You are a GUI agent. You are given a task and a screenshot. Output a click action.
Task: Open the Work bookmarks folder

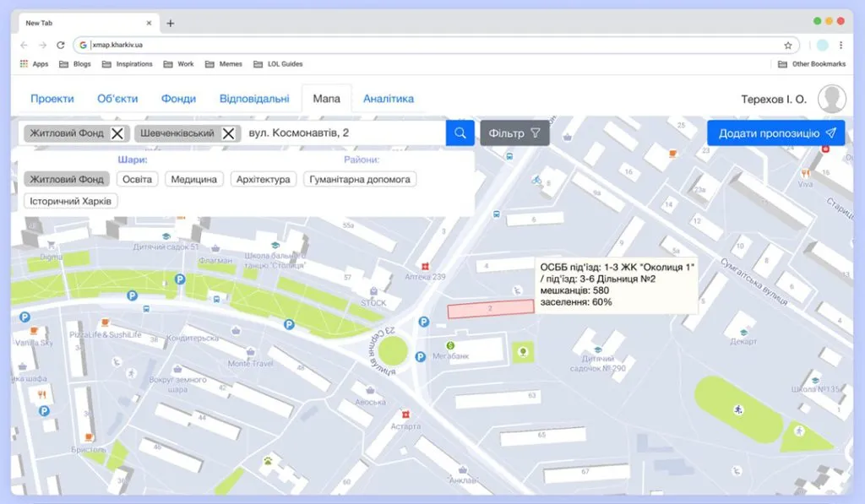click(179, 63)
